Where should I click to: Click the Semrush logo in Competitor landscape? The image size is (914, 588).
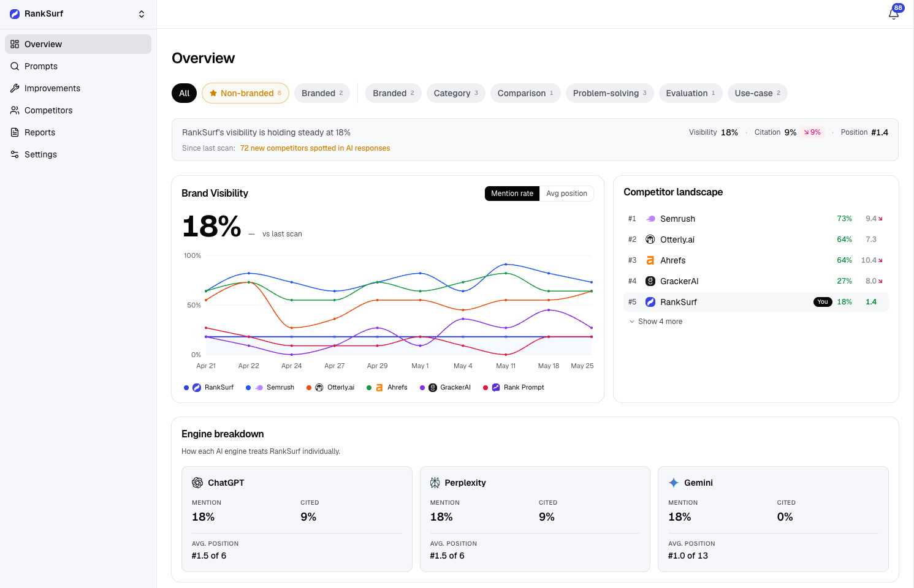coord(650,219)
